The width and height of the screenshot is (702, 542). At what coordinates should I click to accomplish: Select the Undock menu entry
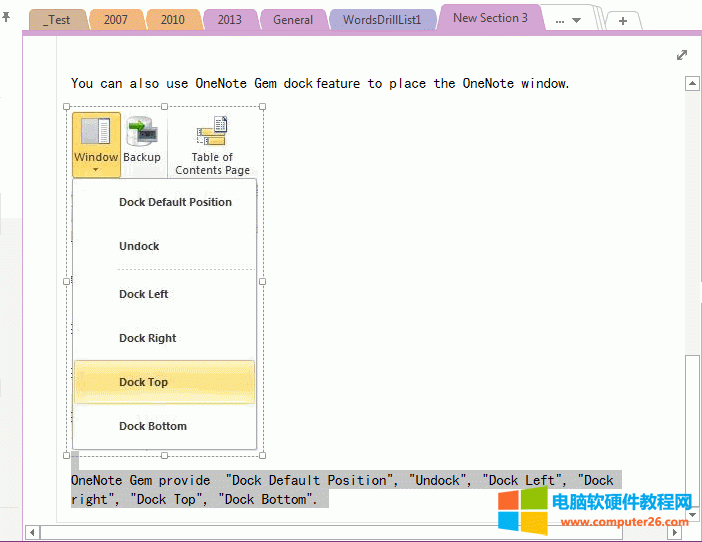tap(139, 246)
